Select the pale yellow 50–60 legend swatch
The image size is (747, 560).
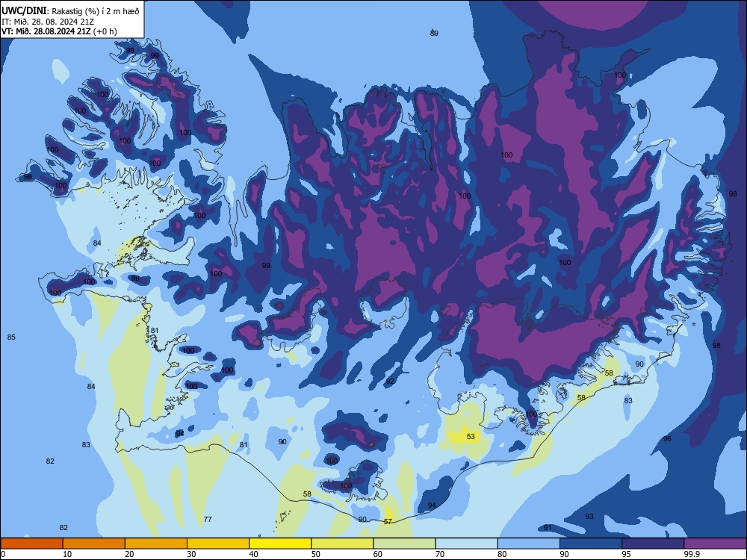click(343, 544)
